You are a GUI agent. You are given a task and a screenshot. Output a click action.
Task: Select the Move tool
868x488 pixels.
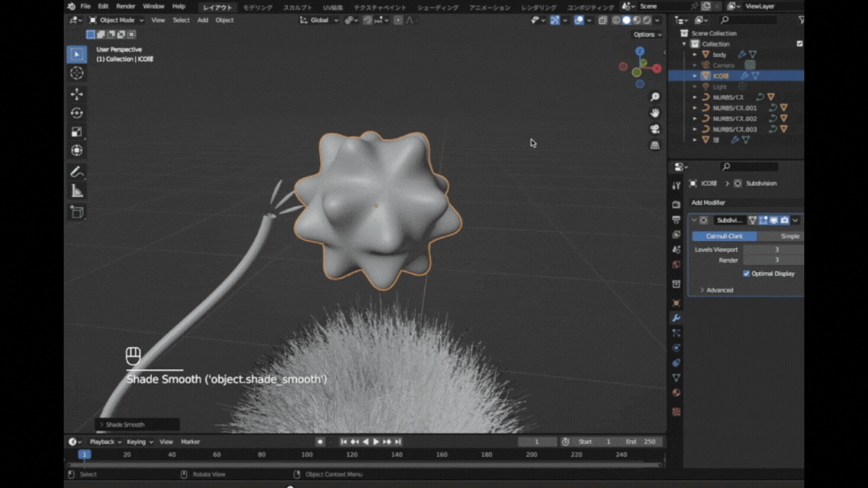coord(77,94)
